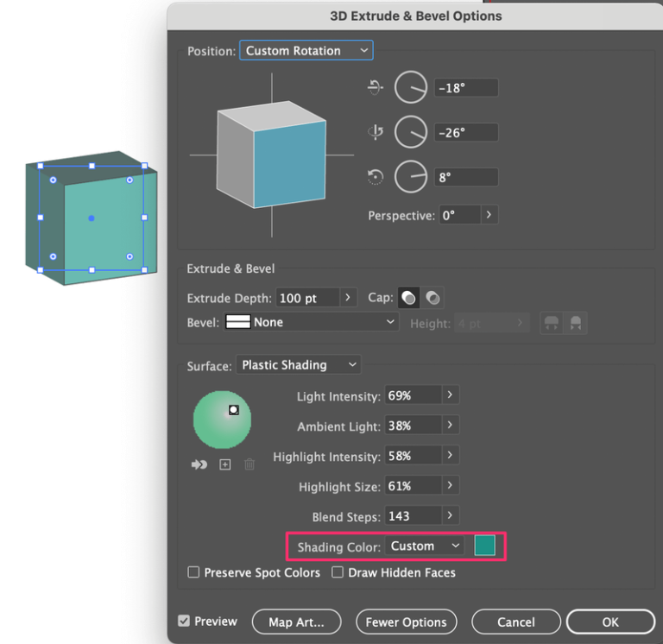This screenshot has width=663, height=644.
Task: Add a new light icon
Action: [x=225, y=464]
